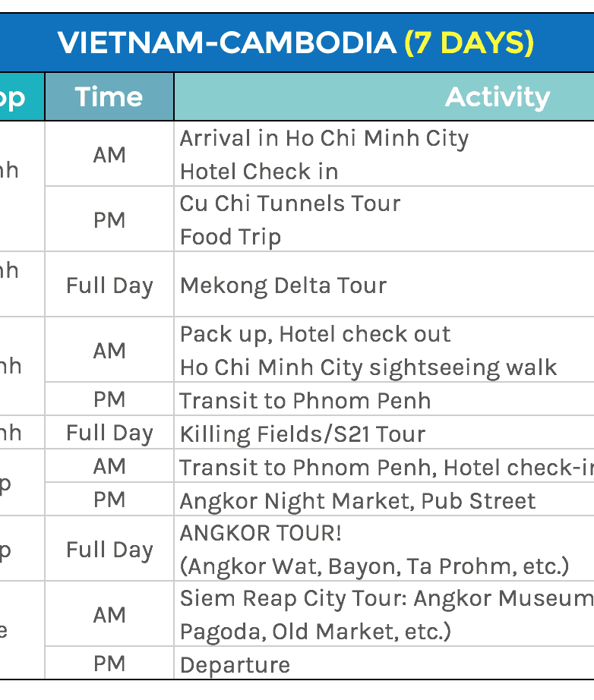Click the Departure activity cell
Image resolution: width=594 pixels, height=700 pixels.
[235, 665]
